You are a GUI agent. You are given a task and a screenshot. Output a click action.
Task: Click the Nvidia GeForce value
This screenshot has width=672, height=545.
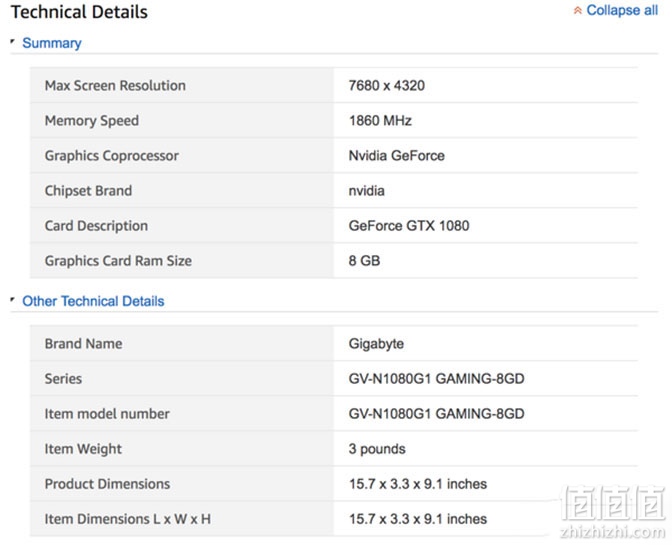pyautogui.click(x=396, y=156)
